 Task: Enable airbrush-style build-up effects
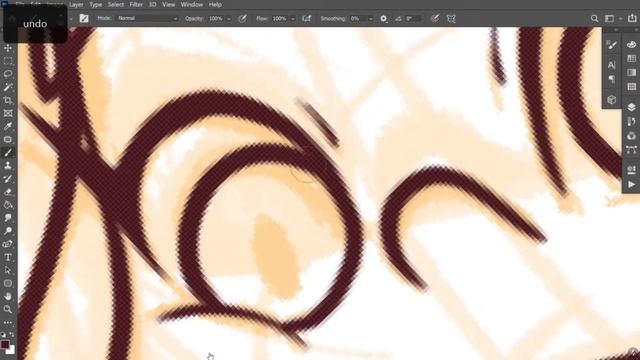click(x=307, y=18)
